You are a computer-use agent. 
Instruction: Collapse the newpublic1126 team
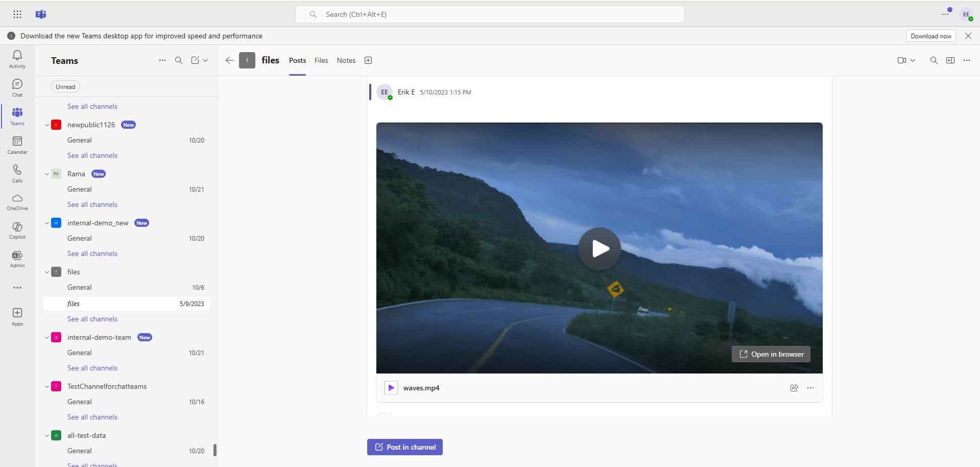coord(46,124)
